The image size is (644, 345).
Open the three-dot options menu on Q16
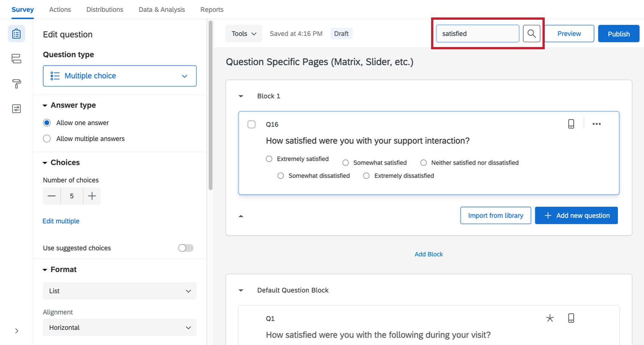click(597, 124)
